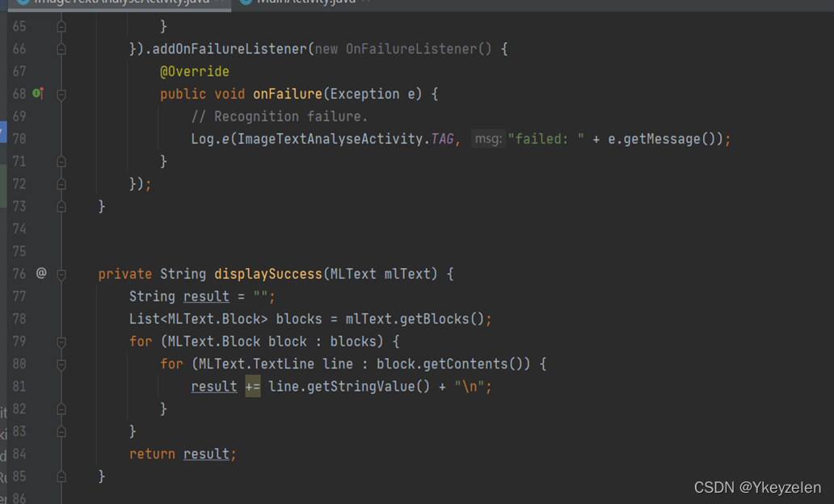Click the override gutter icon on line 68

pyautogui.click(x=38, y=94)
